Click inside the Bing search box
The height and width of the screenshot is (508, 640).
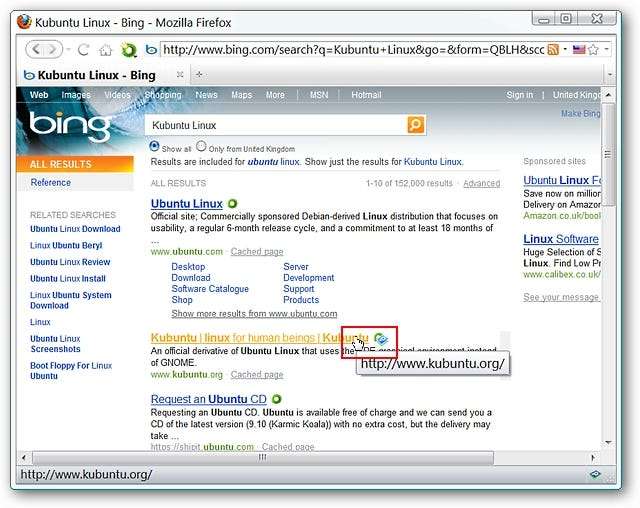(x=276, y=125)
